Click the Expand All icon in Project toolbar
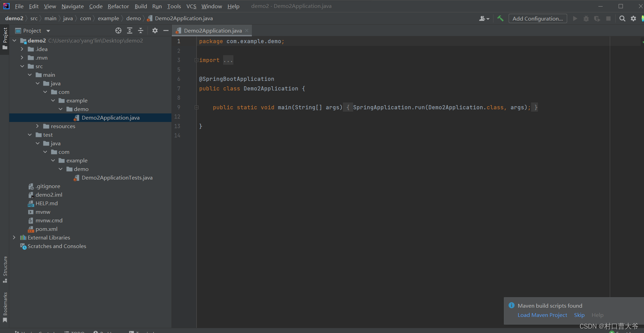This screenshot has width=644, height=333. click(x=130, y=30)
